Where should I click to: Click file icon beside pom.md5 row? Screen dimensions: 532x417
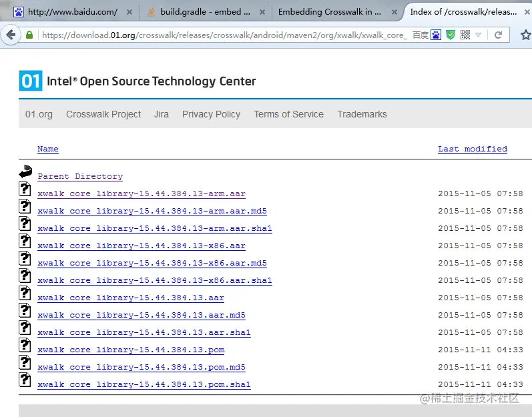pos(25,362)
